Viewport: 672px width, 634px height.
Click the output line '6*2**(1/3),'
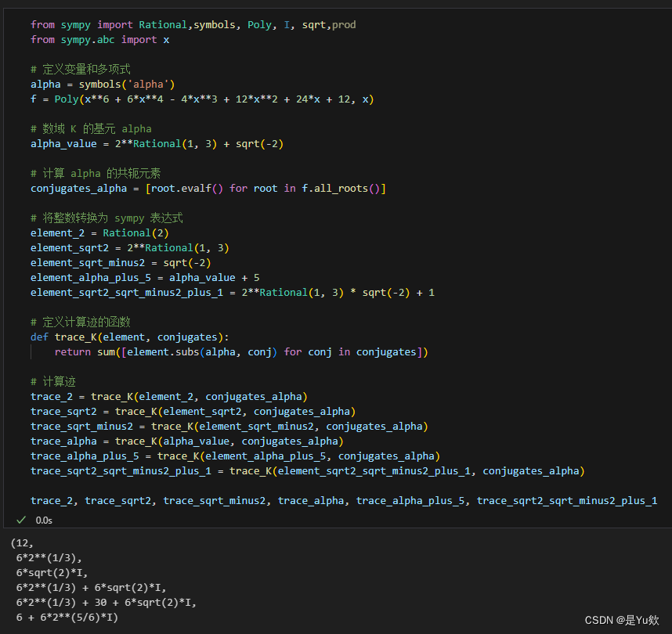(49, 558)
